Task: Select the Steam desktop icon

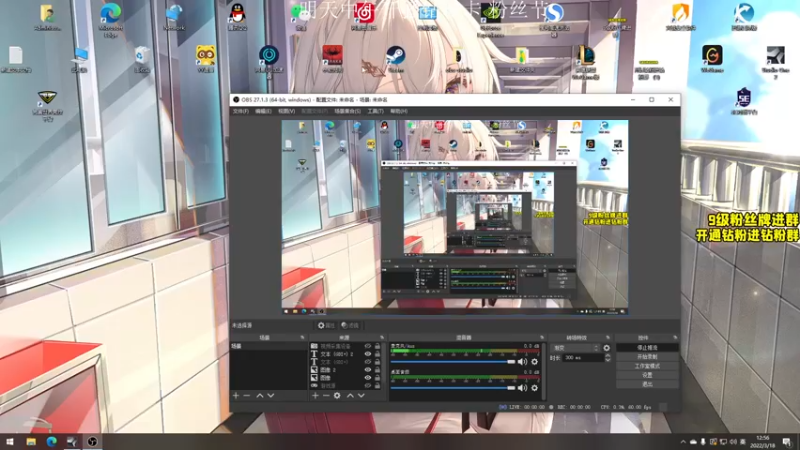Action: click(x=395, y=59)
